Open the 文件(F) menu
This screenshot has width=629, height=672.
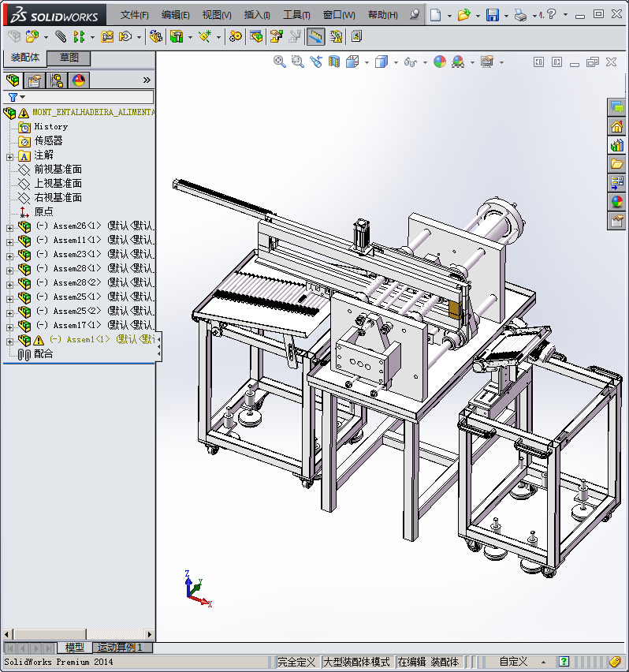[135, 15]
